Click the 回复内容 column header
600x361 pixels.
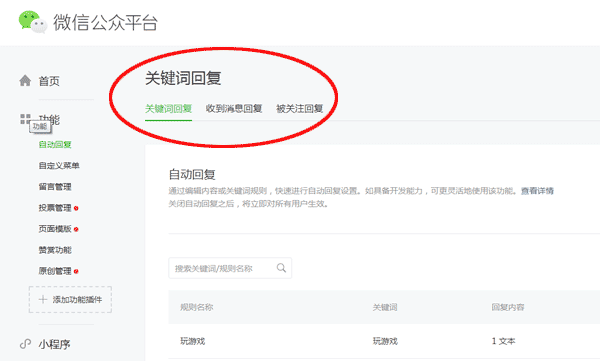click(x=508, y=307)
